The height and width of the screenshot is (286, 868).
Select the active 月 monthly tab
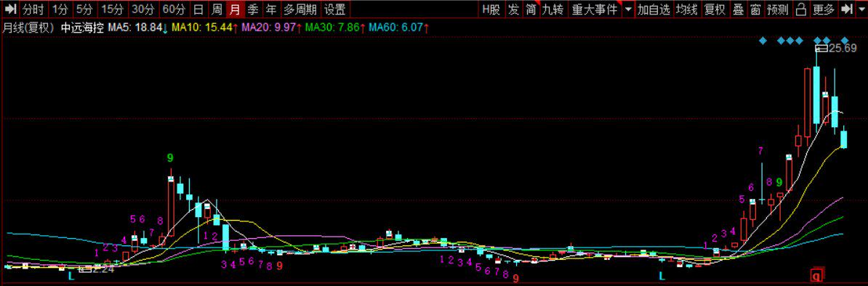click(x=236, y=9)
